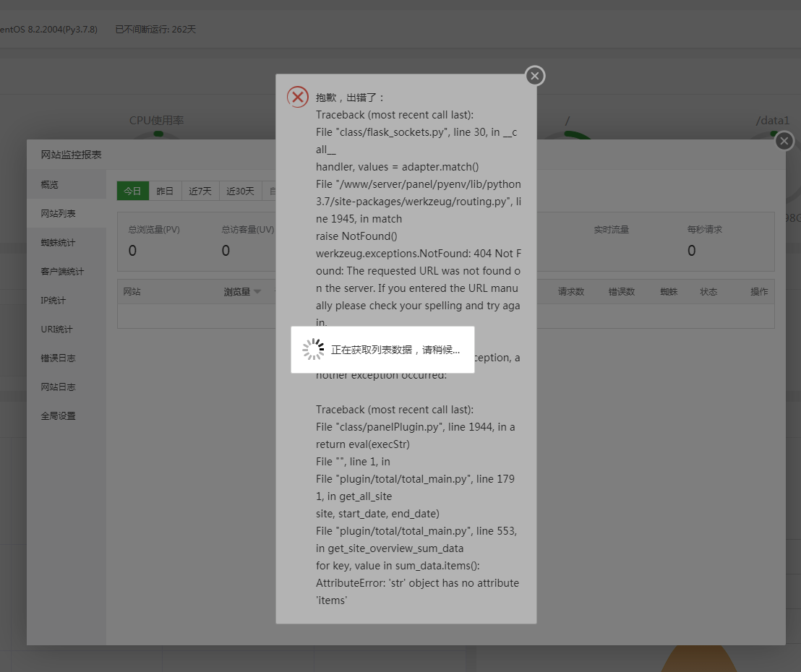Click the 已不间断运行: 262天 uptime text
The height and width of the screenshot is (672, 801).
pyautogui.click(x=155, y=29)
